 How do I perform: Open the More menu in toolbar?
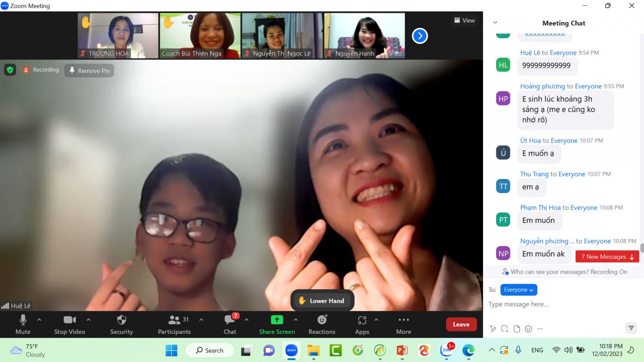tap(403, 320)
